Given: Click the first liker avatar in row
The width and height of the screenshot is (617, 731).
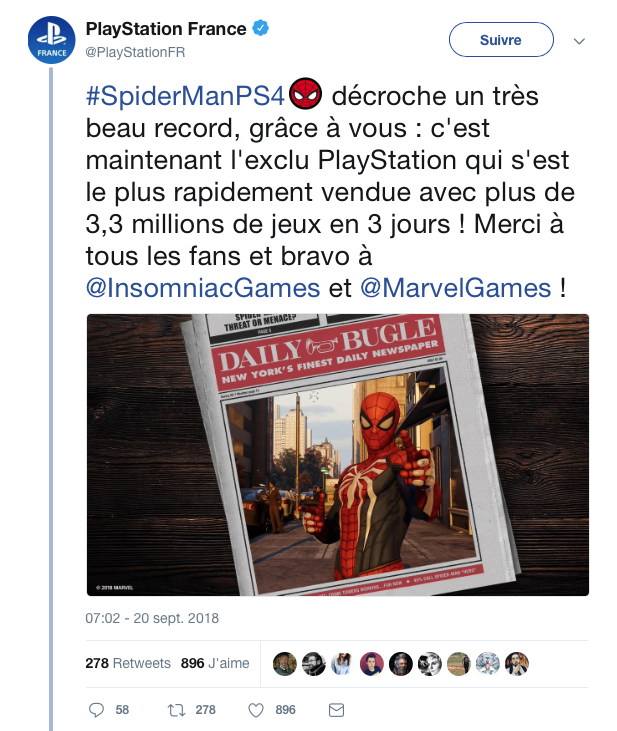Looking at the screenshot, I should (x=284, y=663).
